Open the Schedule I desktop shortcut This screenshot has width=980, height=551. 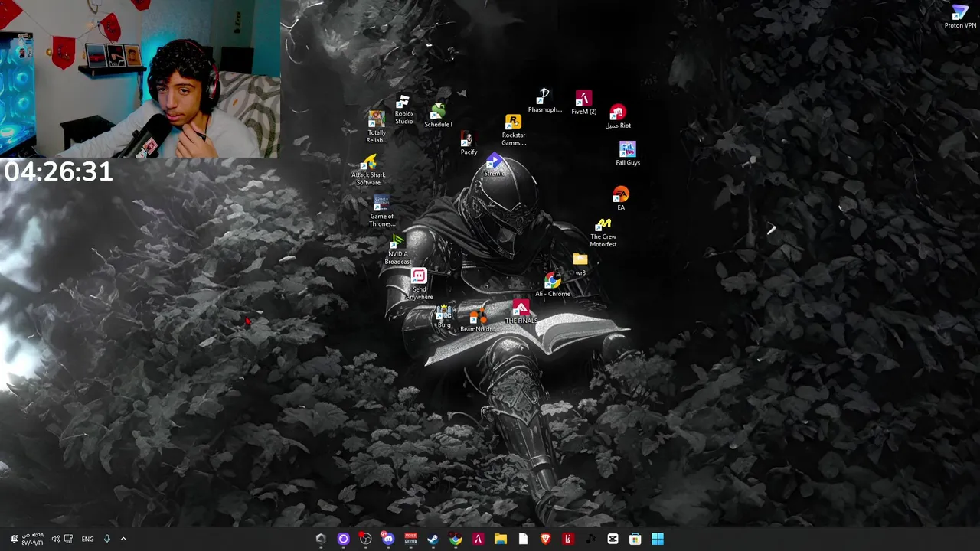438,116
